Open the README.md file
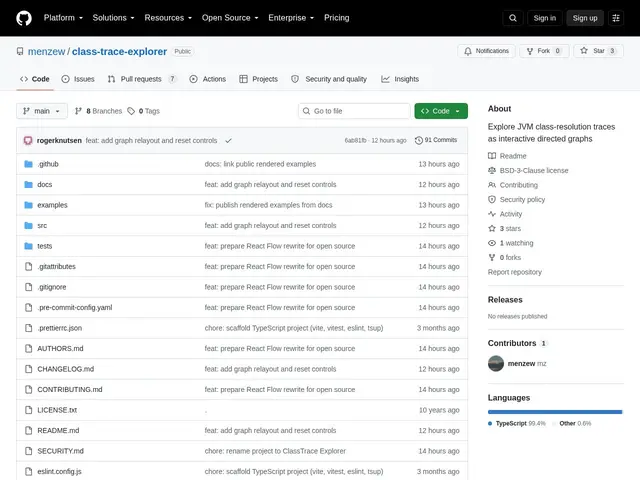The width and height of the screenshot is (640, 480). pos(58,430)
